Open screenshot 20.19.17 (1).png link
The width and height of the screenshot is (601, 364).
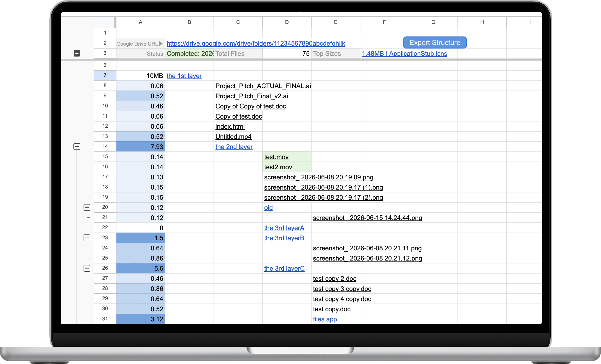pyautogui.click(x=323, y=187)
